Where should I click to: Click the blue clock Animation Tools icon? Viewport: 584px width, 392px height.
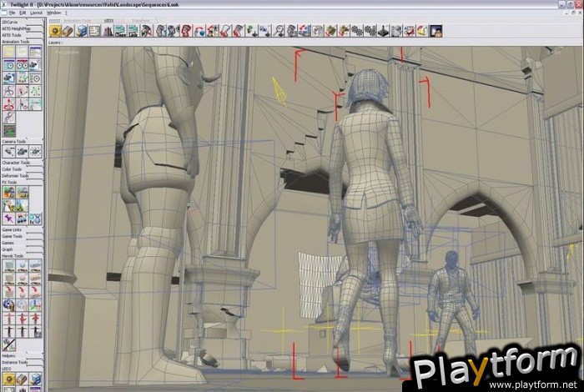tap(9, 65)
